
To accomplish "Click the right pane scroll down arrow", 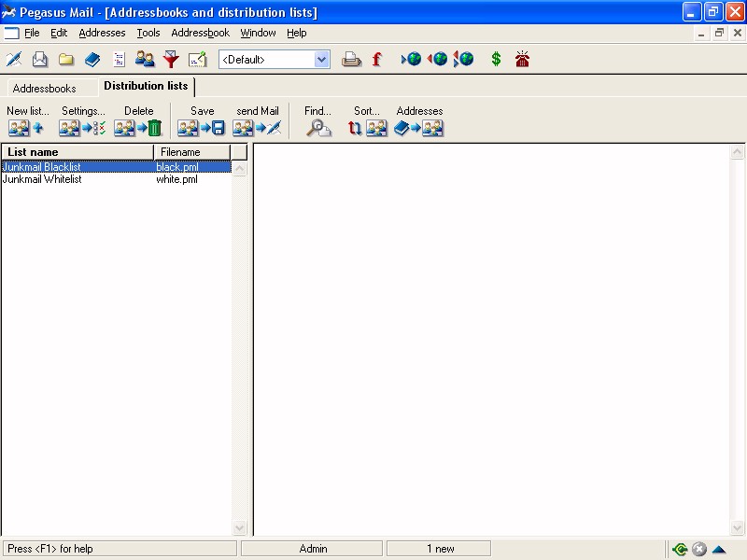I will [737, 527].
